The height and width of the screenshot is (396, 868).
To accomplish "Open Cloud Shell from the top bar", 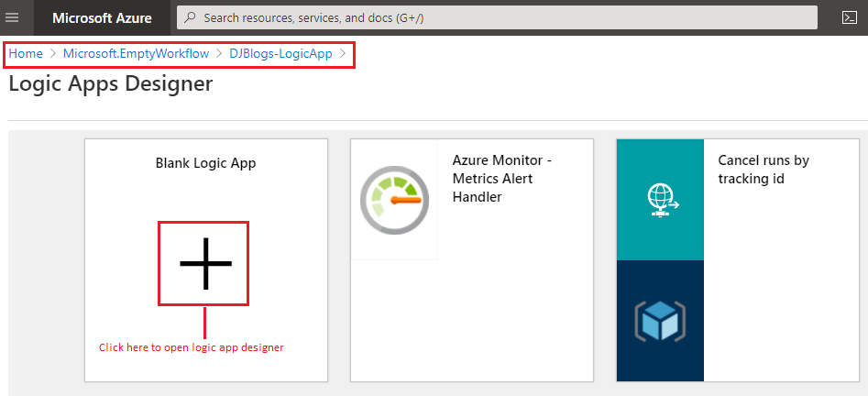I will coord(849,17).
